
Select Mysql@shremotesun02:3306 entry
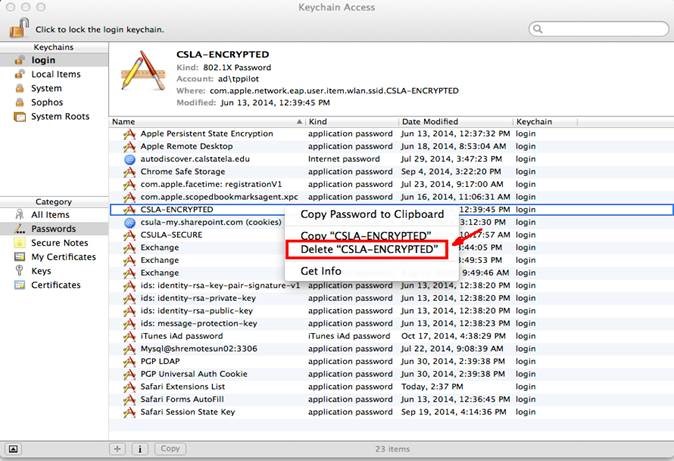pyautogui.click(x=391, y=349)
